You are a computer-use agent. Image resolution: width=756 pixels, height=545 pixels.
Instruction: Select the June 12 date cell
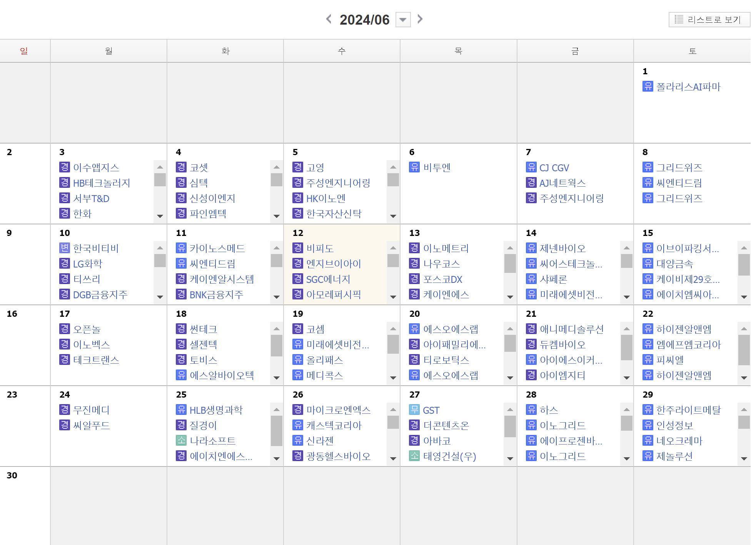click(298, 233)
